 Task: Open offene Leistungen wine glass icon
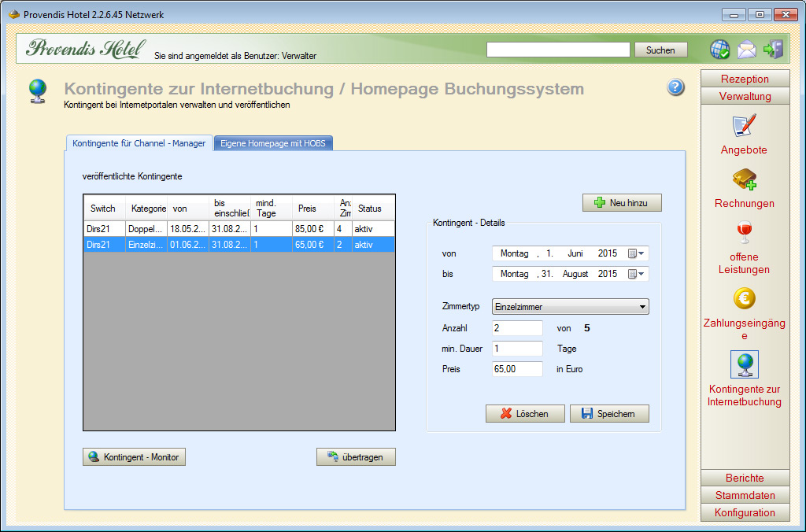744,234
